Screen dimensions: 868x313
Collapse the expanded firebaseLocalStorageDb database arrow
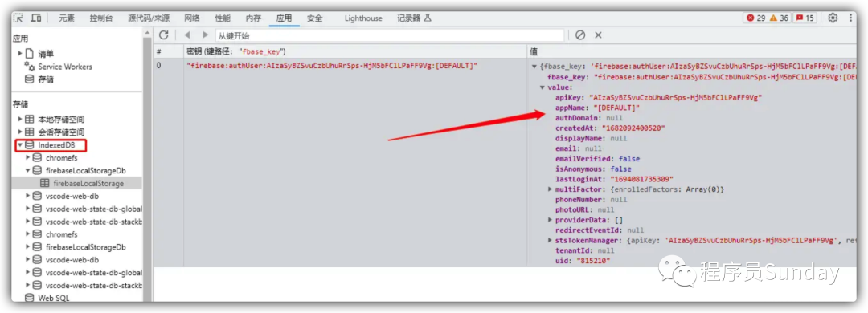tap(28, 170)
